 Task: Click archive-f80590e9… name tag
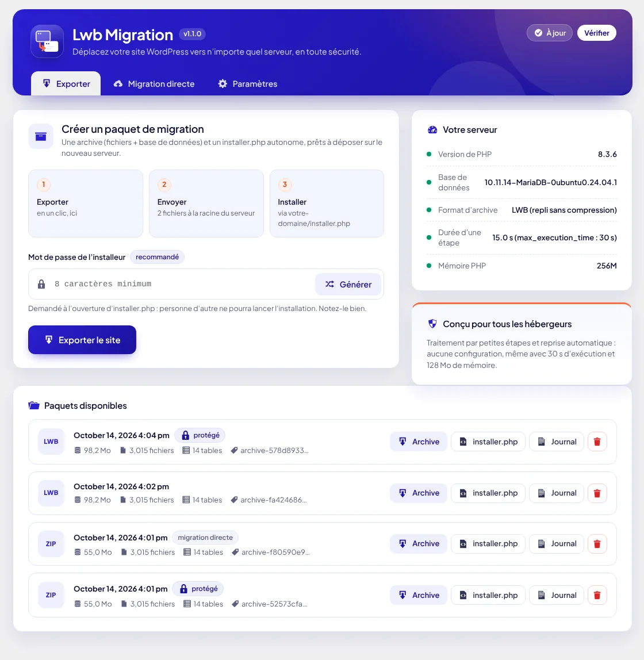pos(271,552)
